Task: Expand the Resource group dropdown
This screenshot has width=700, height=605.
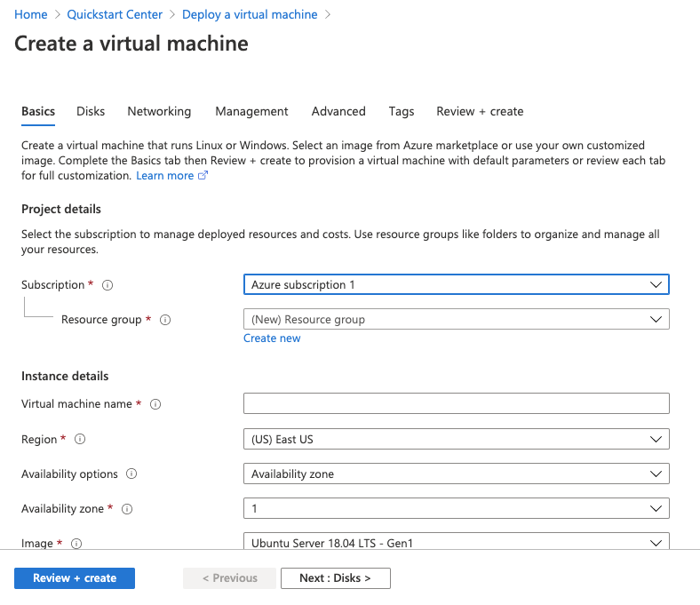Action: pyautogui.click(x=456, y=319)
